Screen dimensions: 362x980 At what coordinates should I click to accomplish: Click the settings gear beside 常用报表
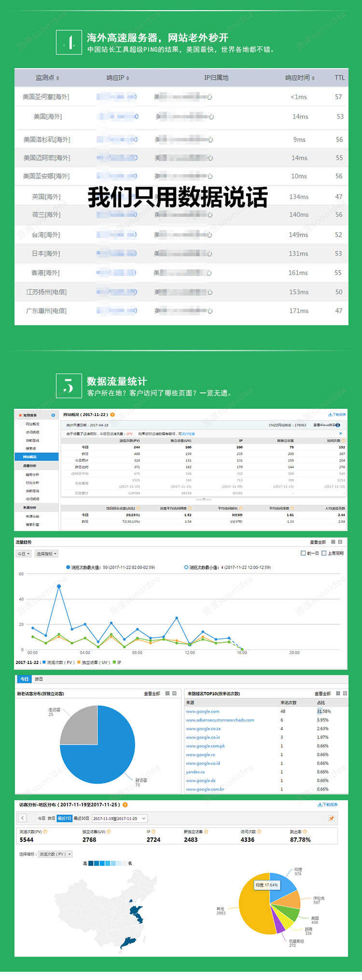(53, 415)
